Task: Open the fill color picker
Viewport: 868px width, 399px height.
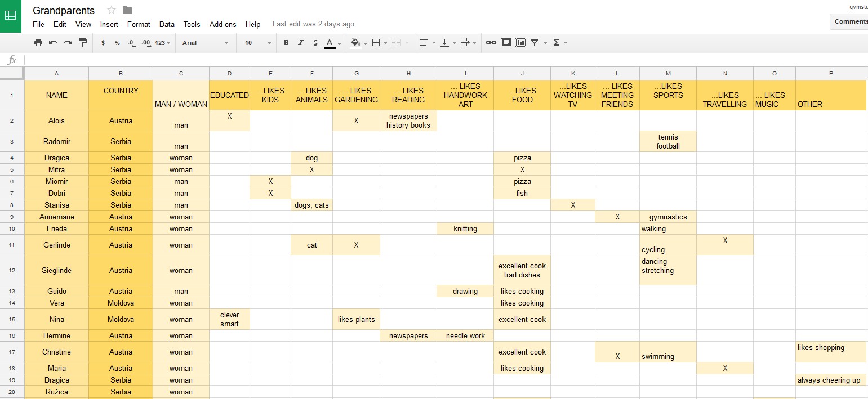Action: 357,43
